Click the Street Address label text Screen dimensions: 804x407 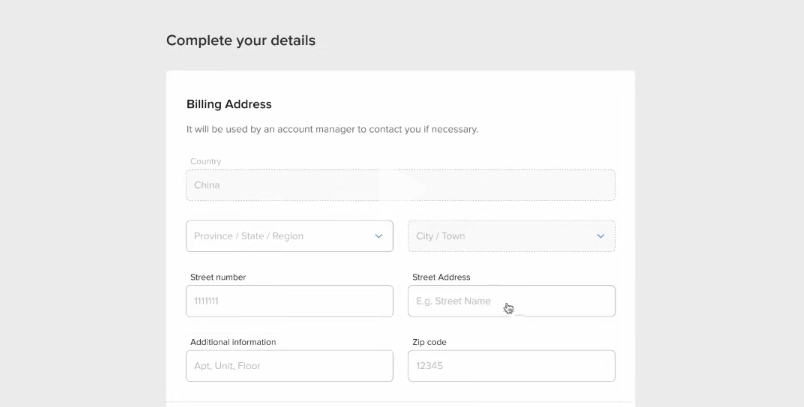point(441,277)
